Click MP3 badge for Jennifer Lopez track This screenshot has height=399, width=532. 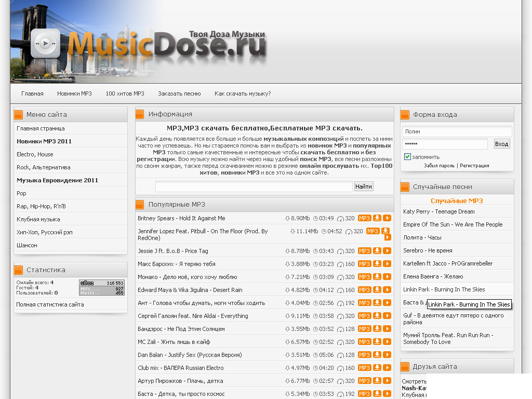pos(373,231)
